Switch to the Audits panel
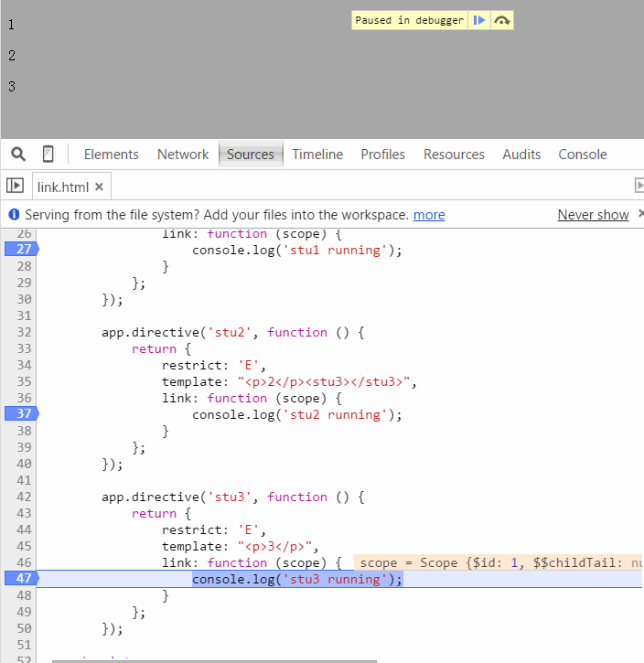This screenshot has width=644, height=663. (x=521, y=155)
